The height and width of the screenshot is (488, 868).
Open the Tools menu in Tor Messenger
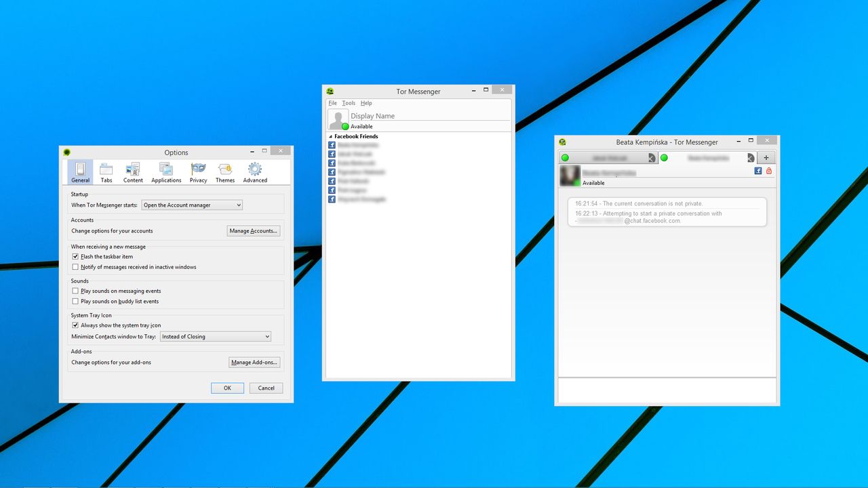coord(349,103)
